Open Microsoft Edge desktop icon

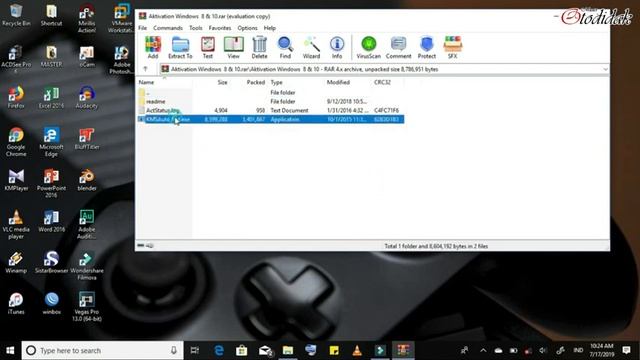[x=51, y=142]
